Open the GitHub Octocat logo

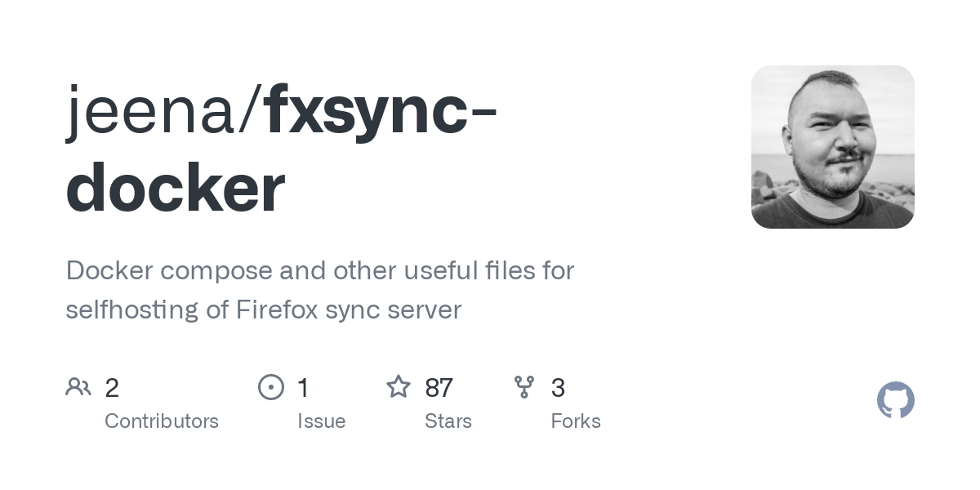(x=895, y=400)
